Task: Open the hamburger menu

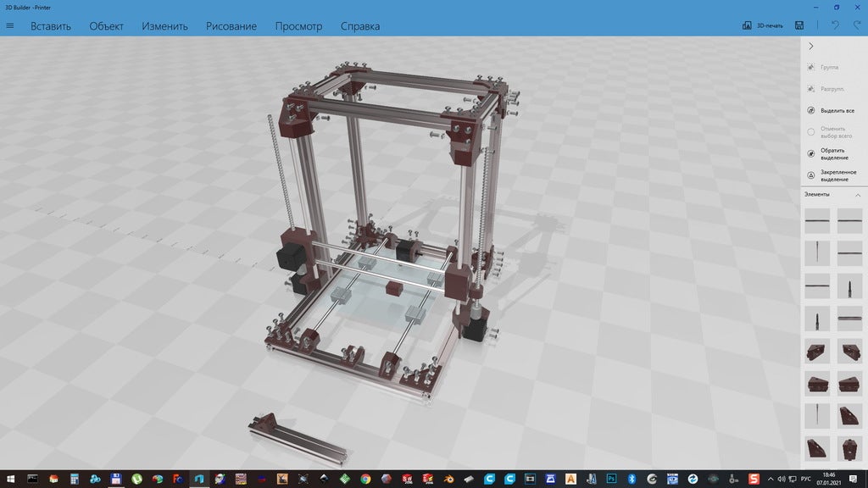Action: tap(10, 26)
